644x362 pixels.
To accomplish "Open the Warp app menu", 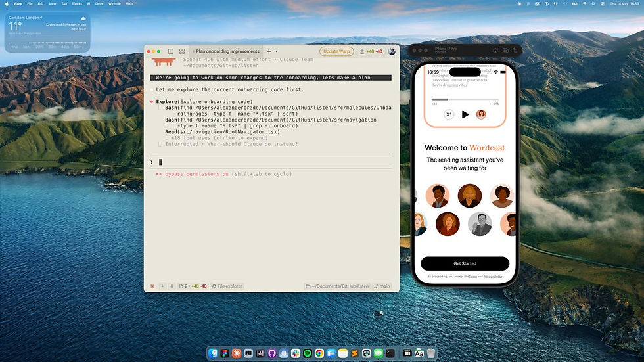I will click(x=18, y=4).
